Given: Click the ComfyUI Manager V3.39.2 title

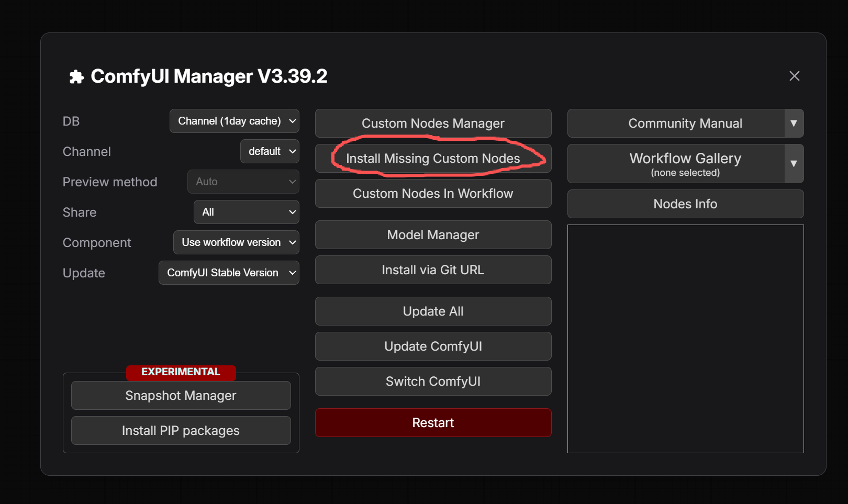Looking at the screenshot, I should 209,76.
